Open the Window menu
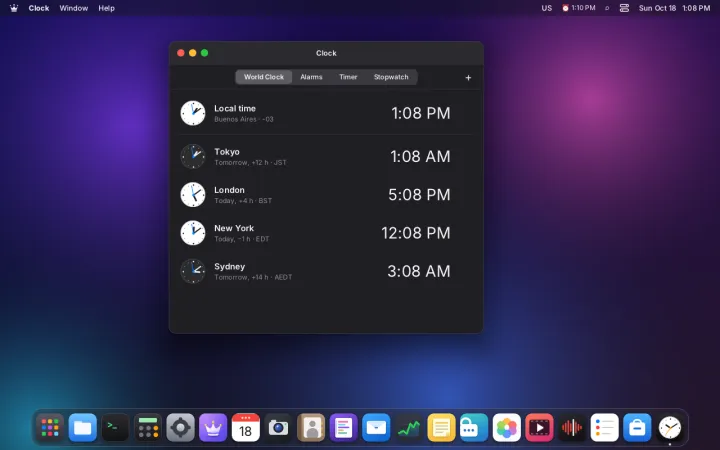720x450 pixels. pos(73,8)
